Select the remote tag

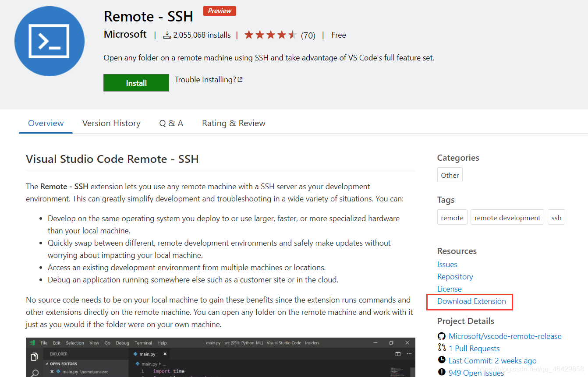point(452,218)
